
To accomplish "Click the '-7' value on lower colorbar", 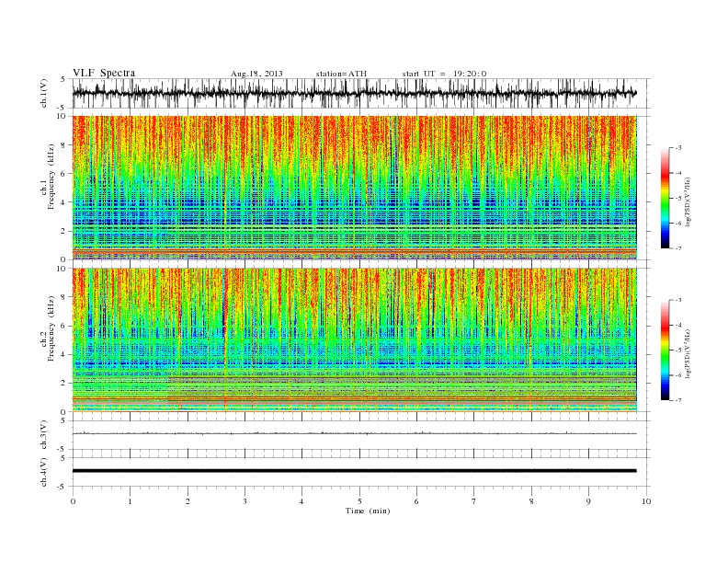I will pos(678,400).
